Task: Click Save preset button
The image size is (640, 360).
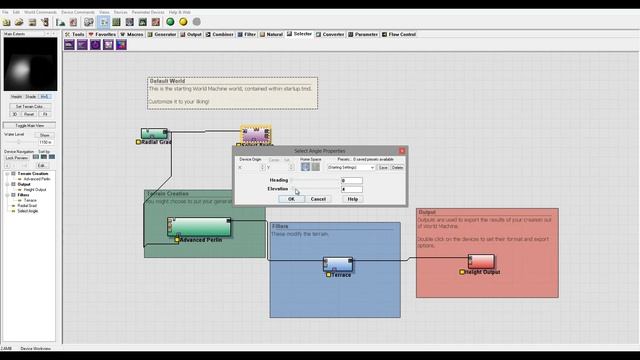Action: coord(383,167)
